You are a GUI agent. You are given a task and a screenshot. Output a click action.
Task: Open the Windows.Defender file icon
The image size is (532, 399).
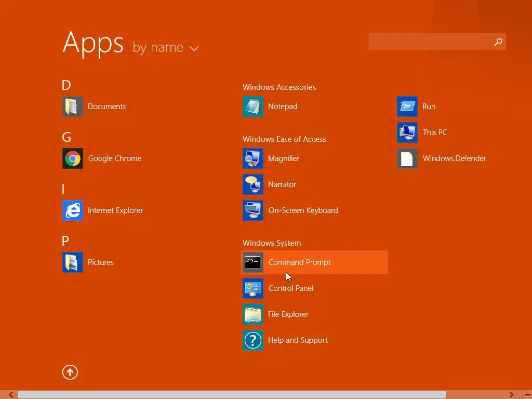[407, 158]
